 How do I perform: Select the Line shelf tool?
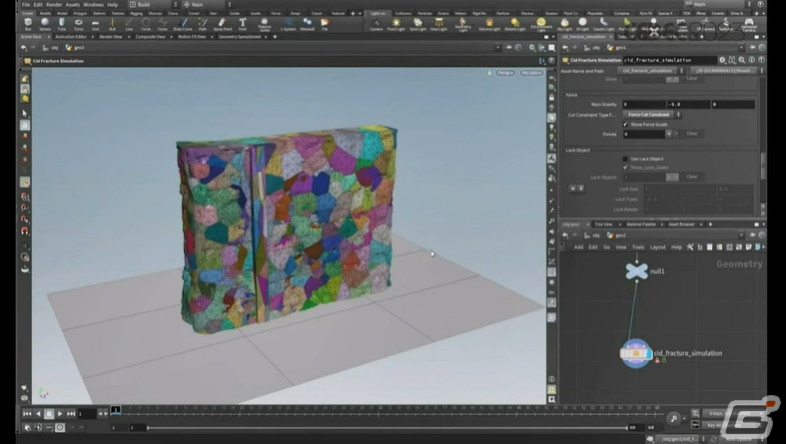(x=129, y=24)
